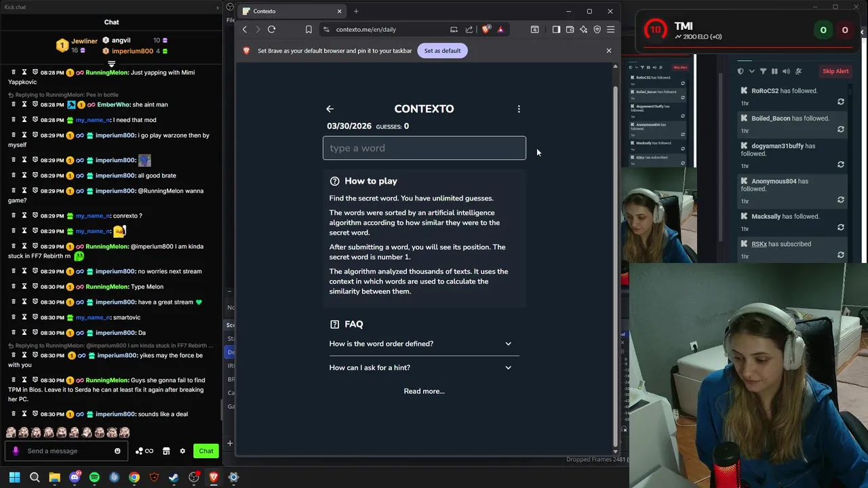Viewport: 868px width, 488px height.
Task: Click the FAQ question-mark icon
Action: coord(334,324)
